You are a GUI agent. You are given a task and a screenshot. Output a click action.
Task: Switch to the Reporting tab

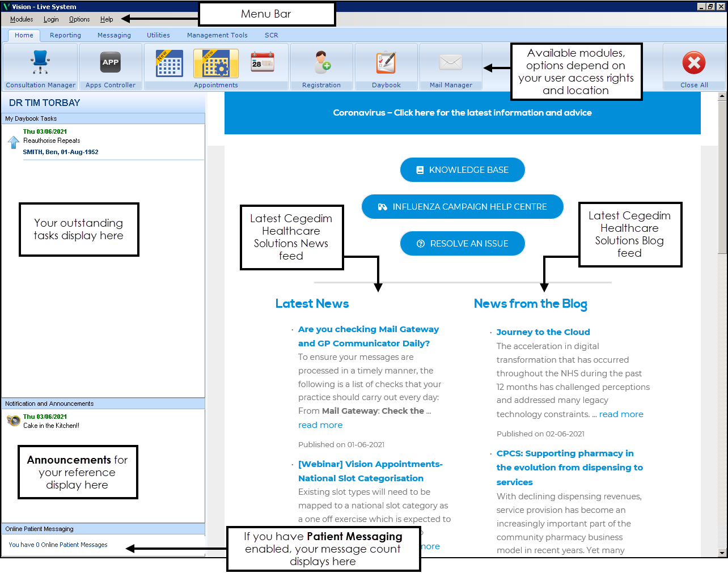pos(65,35)
